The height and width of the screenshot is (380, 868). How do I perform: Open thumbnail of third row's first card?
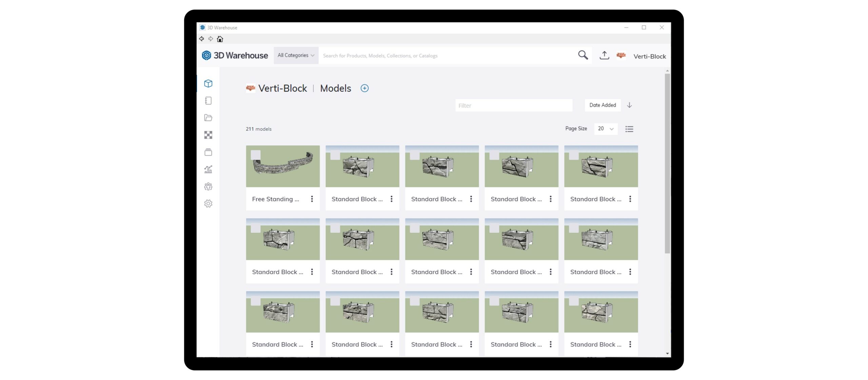coord(283,312)
